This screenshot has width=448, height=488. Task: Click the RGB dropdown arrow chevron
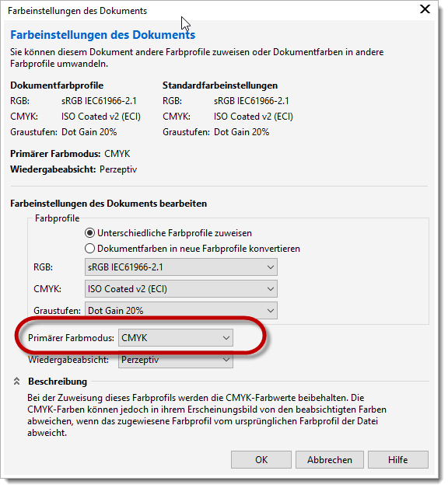point(271,267)
